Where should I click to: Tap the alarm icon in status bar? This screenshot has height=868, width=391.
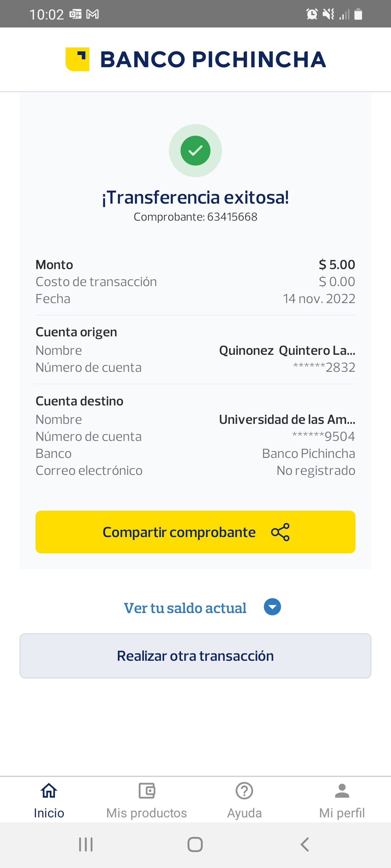coord(312,14)
